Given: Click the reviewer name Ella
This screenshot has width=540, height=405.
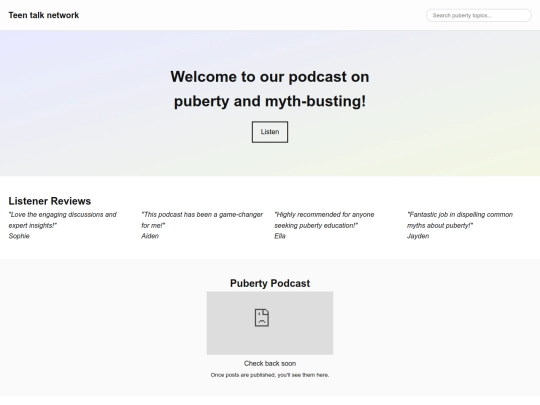Looking at the screenshot, I should click(280, 236).
